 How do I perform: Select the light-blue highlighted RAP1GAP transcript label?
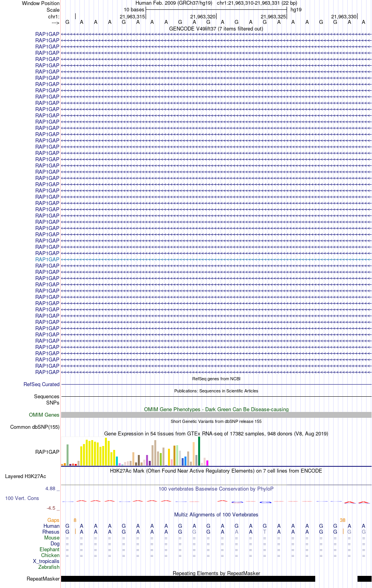point(47,259)
